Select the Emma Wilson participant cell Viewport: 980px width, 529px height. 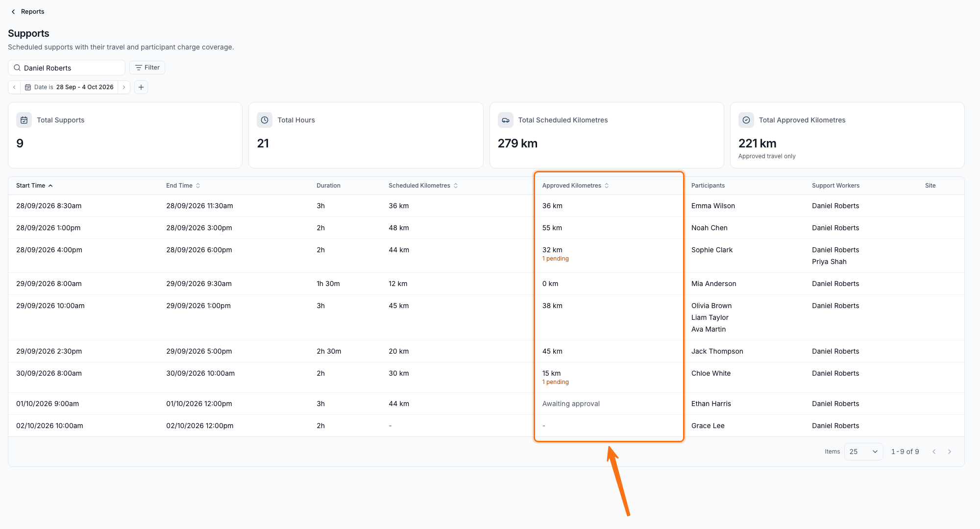click(x=713, y=206)
